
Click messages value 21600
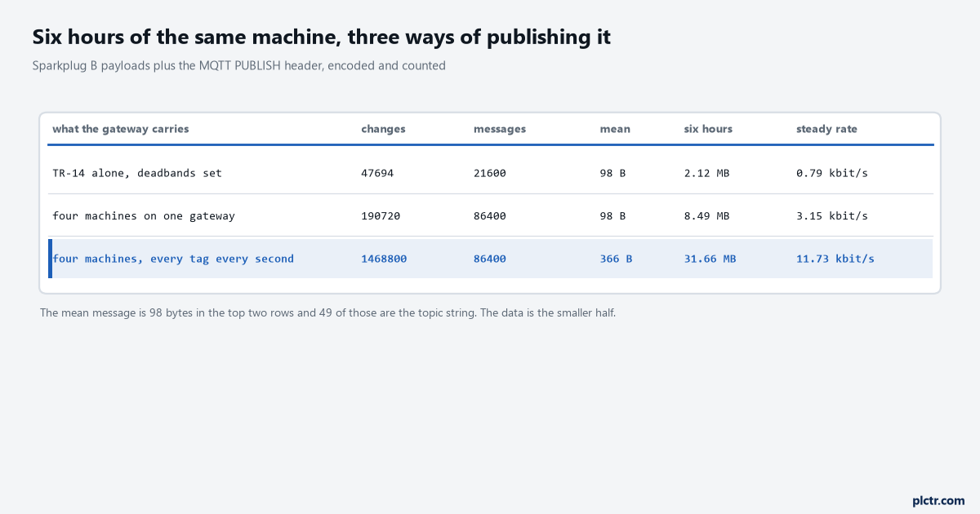490,173
